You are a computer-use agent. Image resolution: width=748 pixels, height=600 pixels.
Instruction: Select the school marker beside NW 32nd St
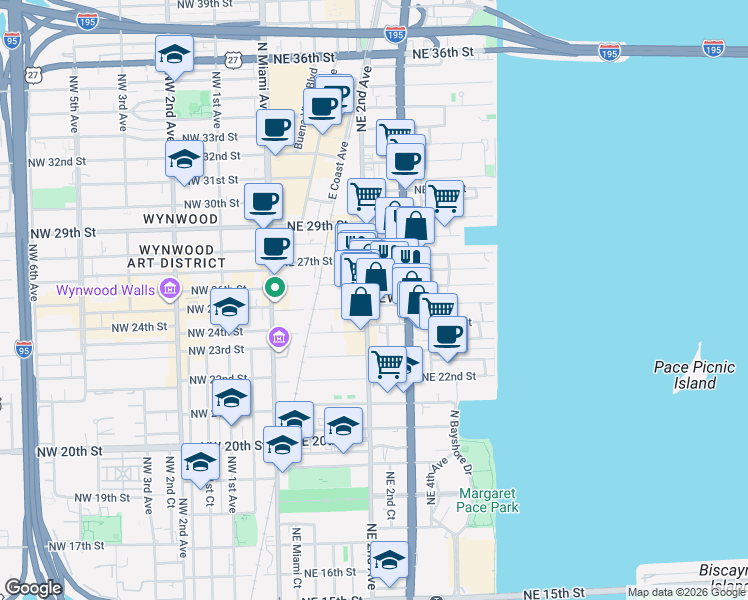(185, 162)
